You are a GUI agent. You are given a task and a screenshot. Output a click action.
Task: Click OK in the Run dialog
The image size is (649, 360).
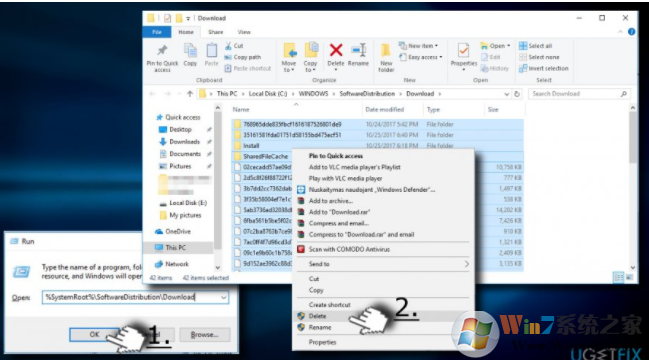click(x=94, y=334)
